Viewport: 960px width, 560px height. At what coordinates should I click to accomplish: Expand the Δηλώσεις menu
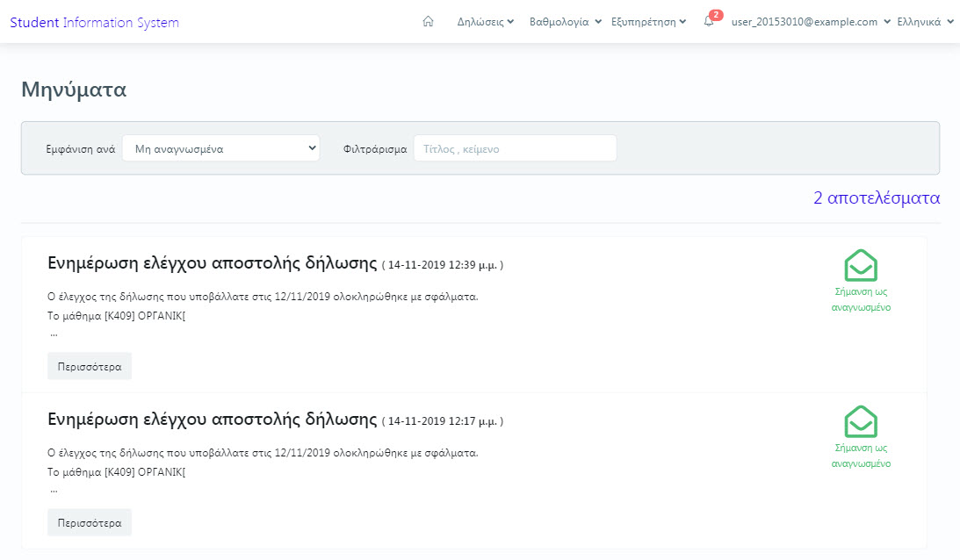coord(486,22)
